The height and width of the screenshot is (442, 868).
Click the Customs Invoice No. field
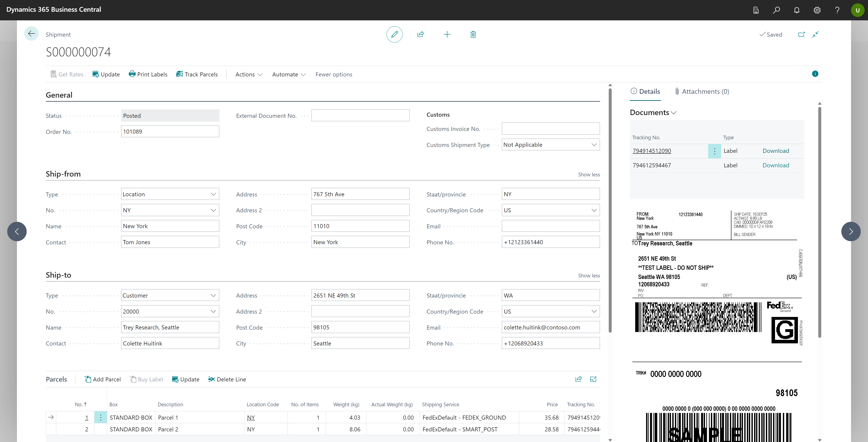point(551,129)
